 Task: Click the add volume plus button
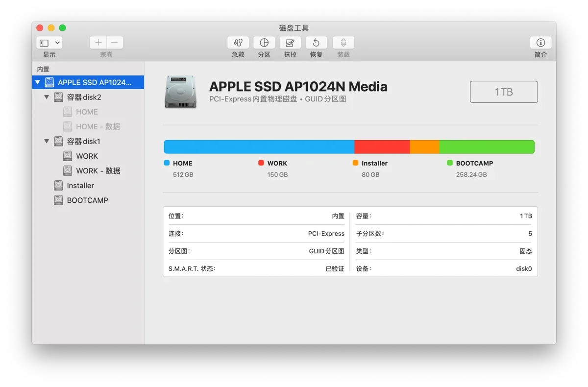[98, 43]
